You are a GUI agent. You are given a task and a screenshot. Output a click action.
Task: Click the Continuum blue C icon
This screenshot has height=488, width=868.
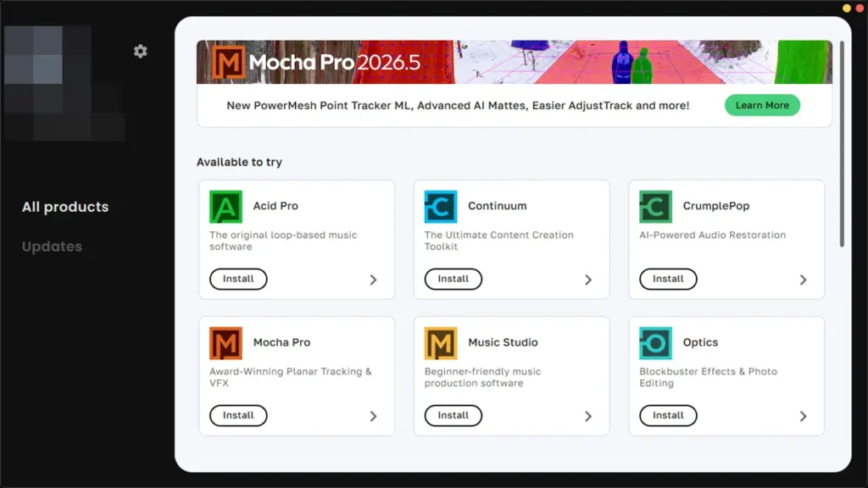pos(441,207)
